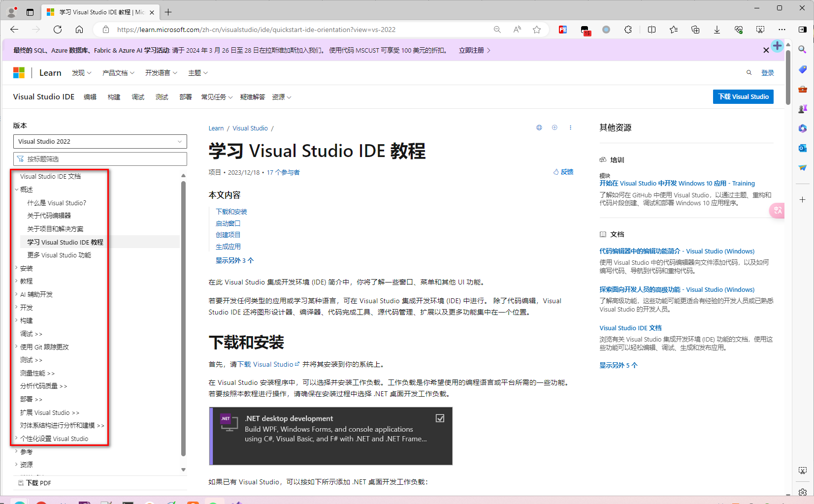
Task: Open the Visual Studio 2022 version dropdown
Action: click(100, 141)
